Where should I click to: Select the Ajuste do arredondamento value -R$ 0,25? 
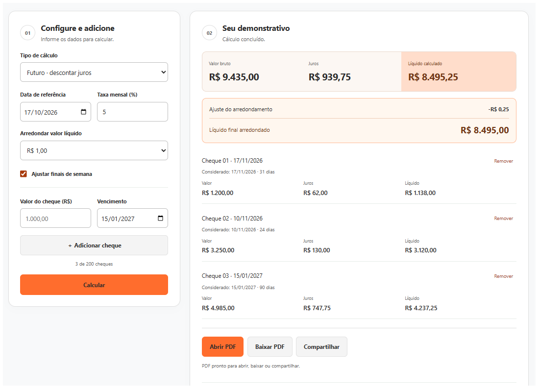(498, 109)
